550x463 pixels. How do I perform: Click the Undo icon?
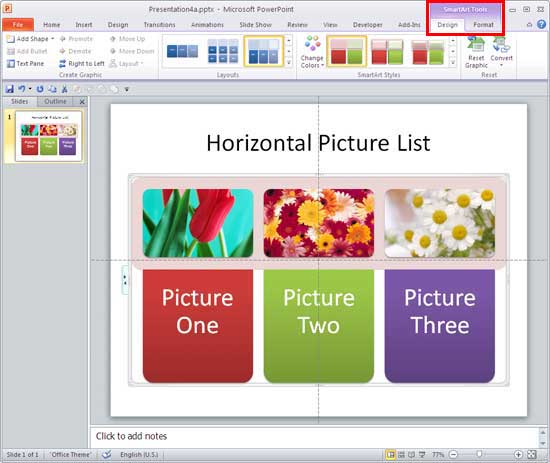pos(22,89)
